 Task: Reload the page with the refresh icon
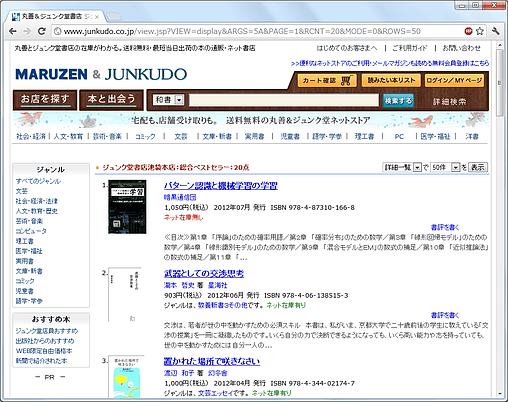[x=42, y=31]
